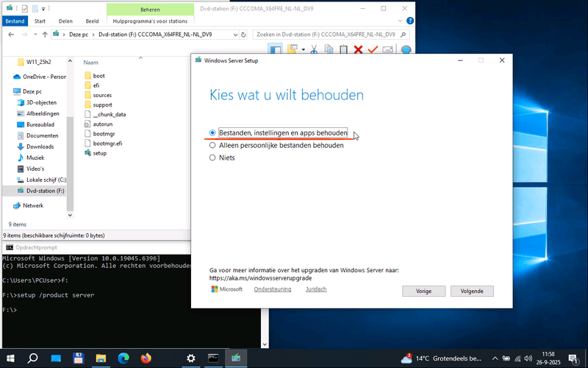Click the search magnifier in Explorer
588x368 pixels.
click(403, 35)
